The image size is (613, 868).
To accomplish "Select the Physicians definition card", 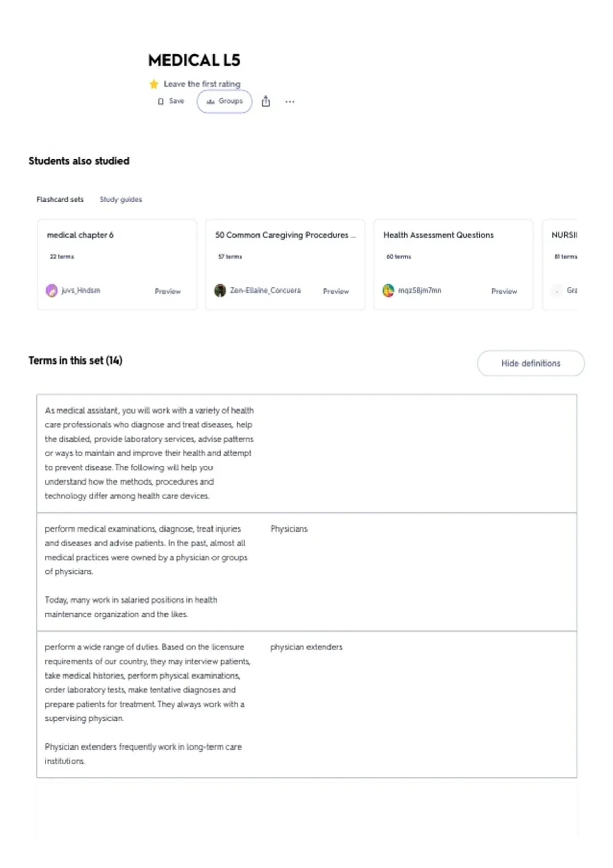I will [x=306, y=571].
